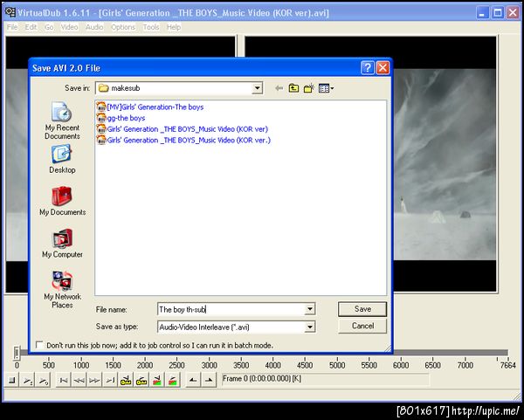The height and width of the screenshot is (420, 524).
Task: Close the Save AVI 2.0 File dialog
Action: pyautogui.click(x=383, y=68)
